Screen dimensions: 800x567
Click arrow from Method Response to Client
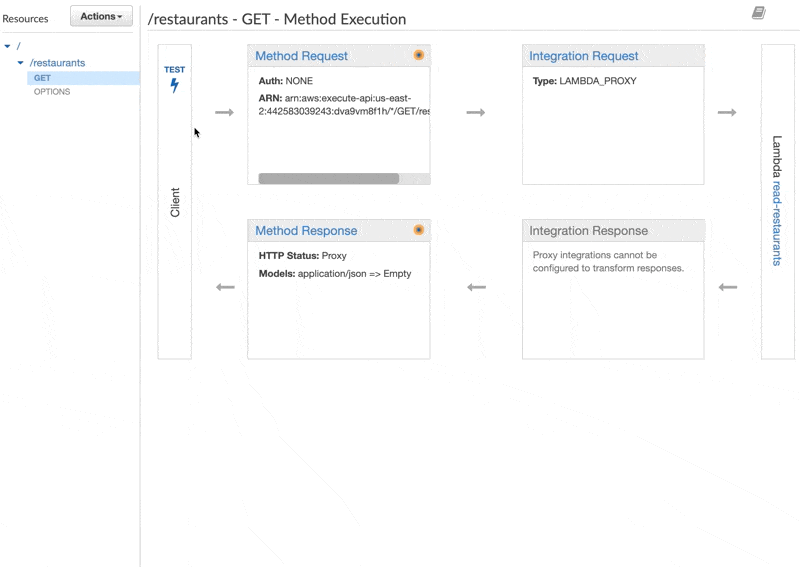point(225,288)
